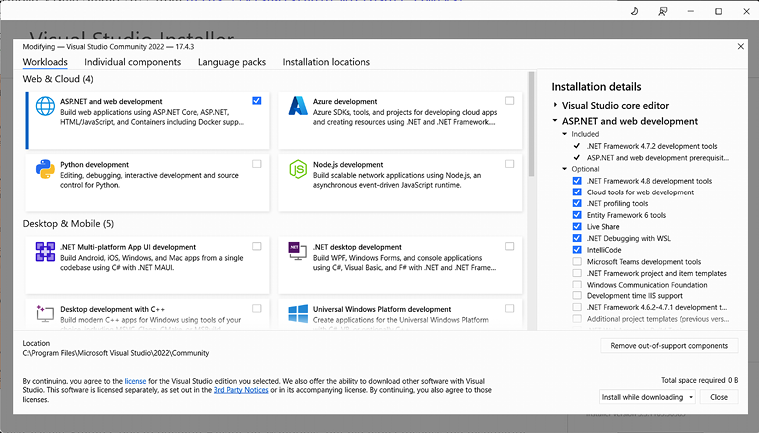Click the Install while downloading button

tap(642, 397)
